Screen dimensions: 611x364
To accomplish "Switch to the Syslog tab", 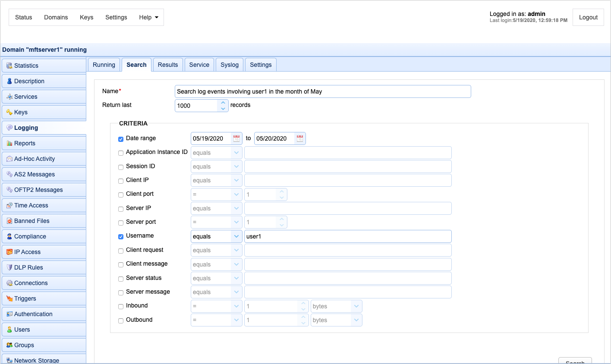I will point(230,65).
